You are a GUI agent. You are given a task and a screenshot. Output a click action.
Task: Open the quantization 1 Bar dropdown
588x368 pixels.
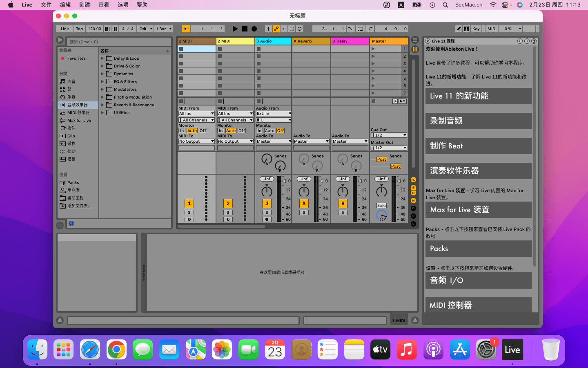164,29
